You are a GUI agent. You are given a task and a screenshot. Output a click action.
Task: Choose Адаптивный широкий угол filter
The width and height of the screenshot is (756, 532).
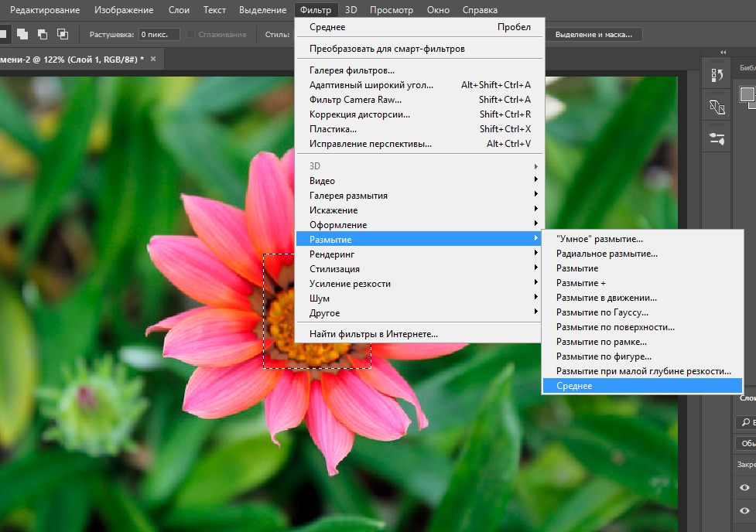[x=419, y=85]
